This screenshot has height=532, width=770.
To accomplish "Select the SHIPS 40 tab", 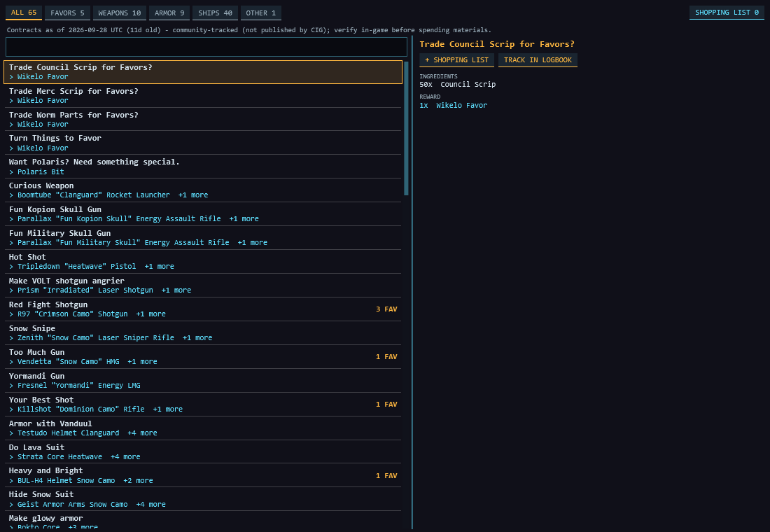I will 215,13.
